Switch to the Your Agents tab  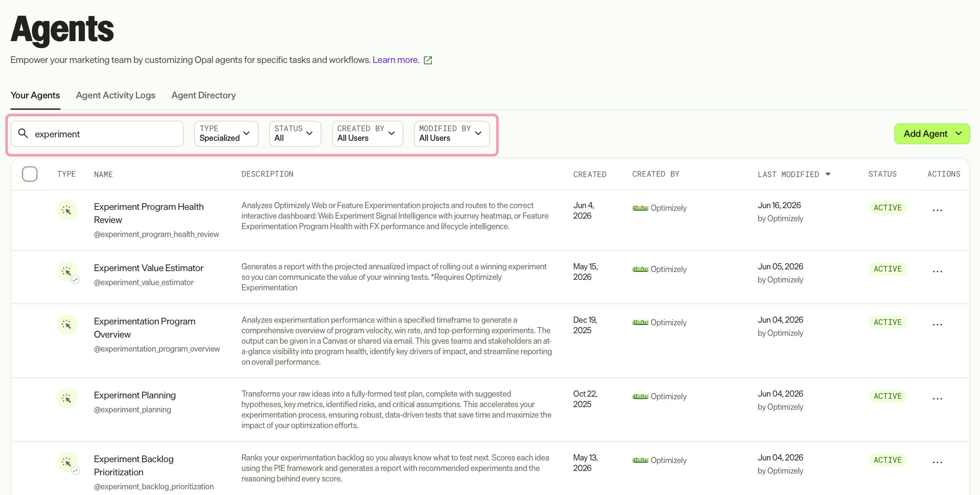click(35, 95)
